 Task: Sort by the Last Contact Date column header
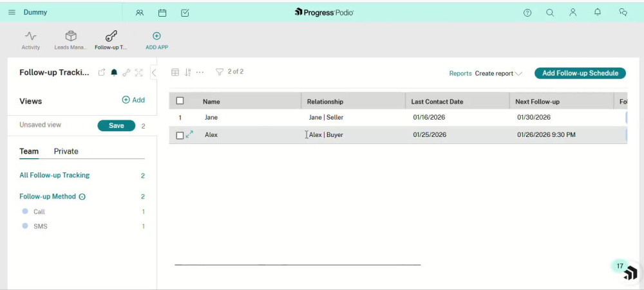(x=437, y=102)
